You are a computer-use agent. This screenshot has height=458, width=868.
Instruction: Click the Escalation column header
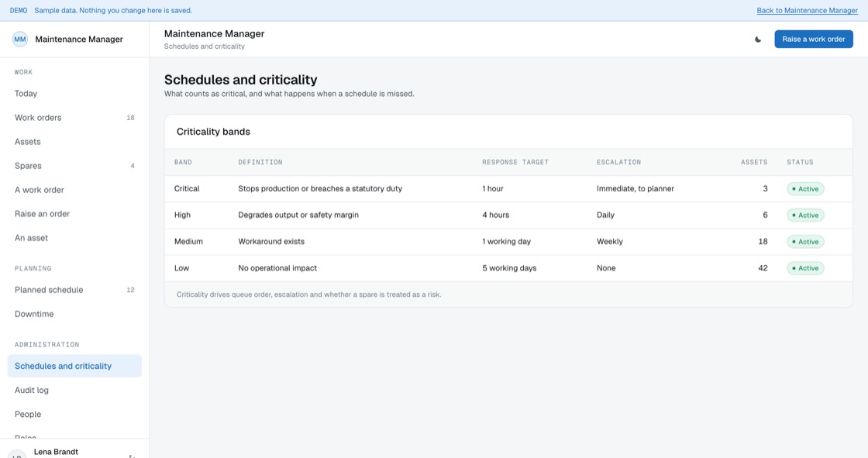point(618,162)
